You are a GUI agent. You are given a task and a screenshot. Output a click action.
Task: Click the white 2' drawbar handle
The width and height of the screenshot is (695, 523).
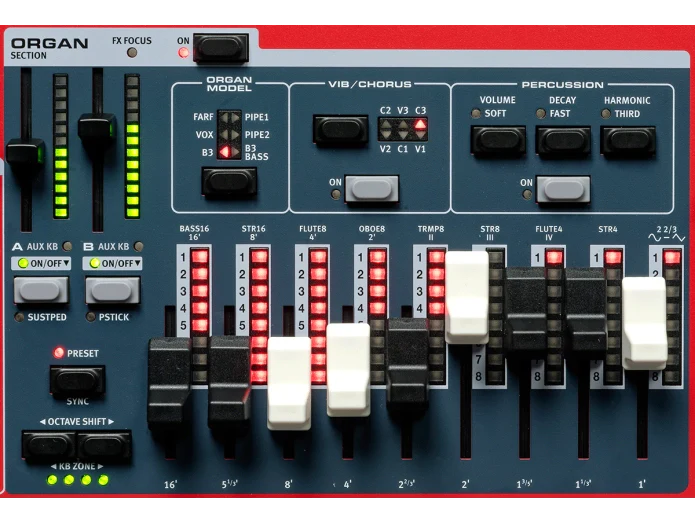pyautogui.click(x=466, y=297)
